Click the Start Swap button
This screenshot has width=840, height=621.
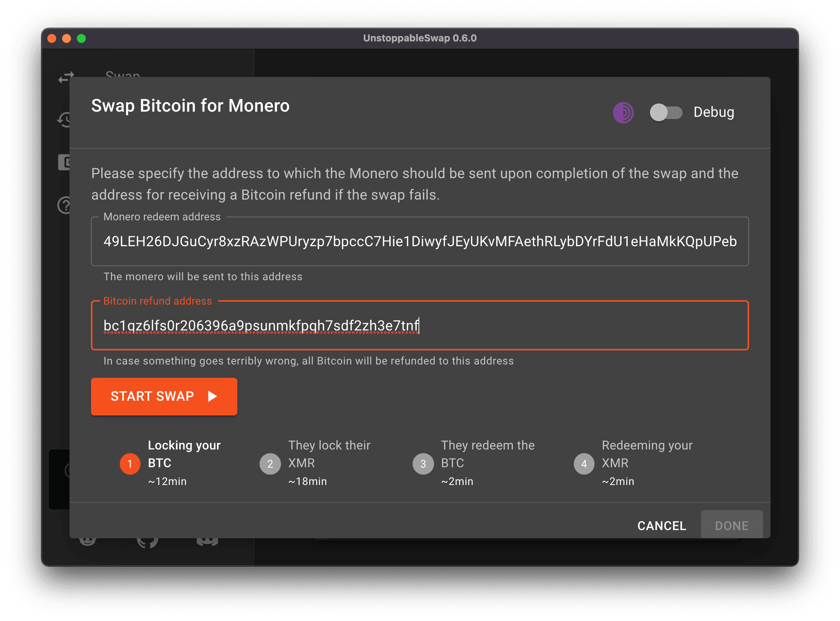click(x=164, y=396)
